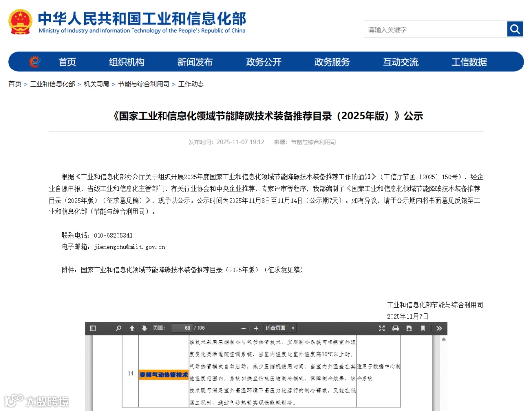The image size is (532, 411).
Task: Click the search magnifier button
Action: [515, 29]
